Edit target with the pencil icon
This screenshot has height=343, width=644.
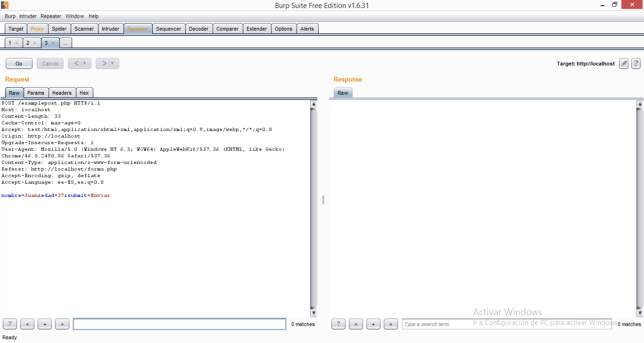624,64
